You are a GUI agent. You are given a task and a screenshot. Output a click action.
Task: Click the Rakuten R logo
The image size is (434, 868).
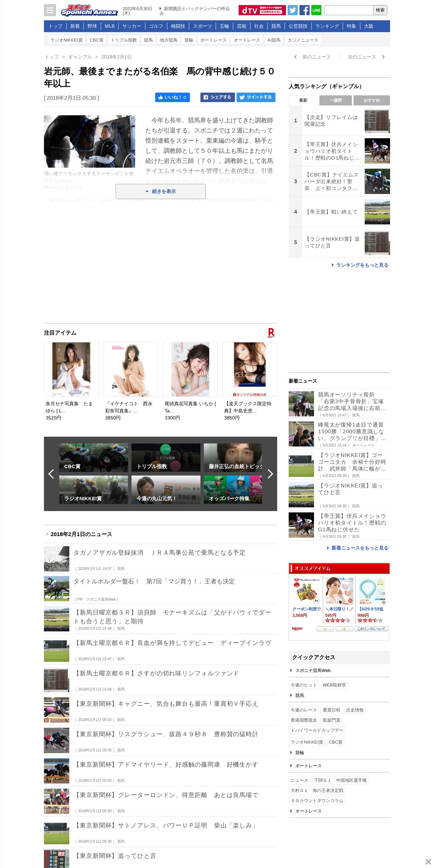point(271,333)
